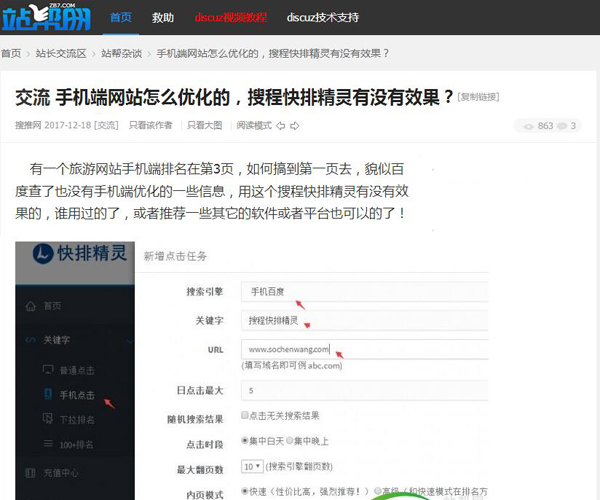Viewport: 600px width, 500px height.
Task: Click the reply bubble count icon
Action: 562,126
